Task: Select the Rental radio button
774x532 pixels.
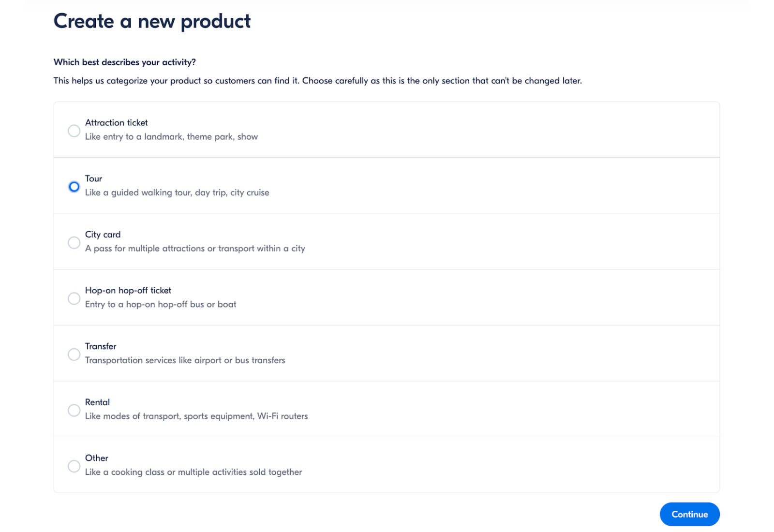Action: coord(74,410)
